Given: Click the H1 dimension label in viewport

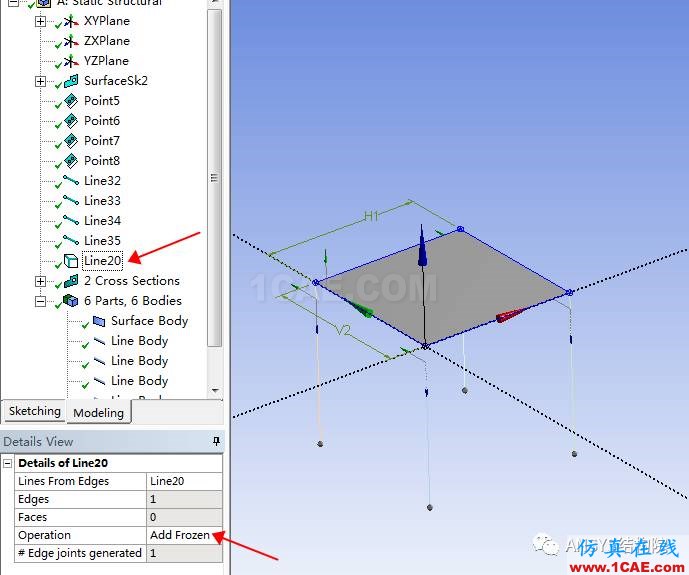Looking at the screenshot, I should pyautogui.click(x=372, y=216).
